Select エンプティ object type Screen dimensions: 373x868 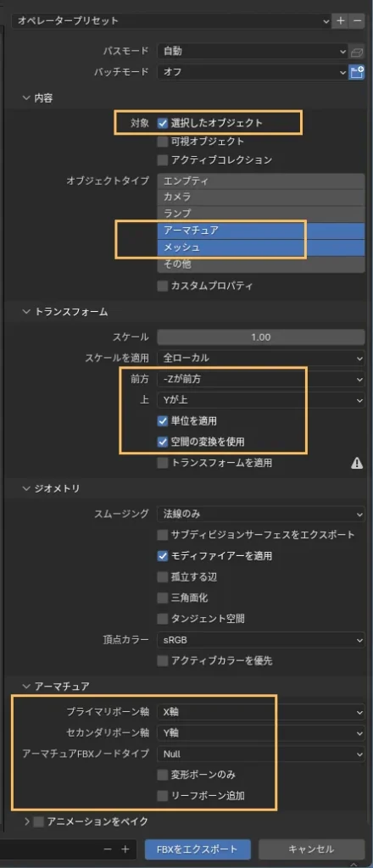260,181
